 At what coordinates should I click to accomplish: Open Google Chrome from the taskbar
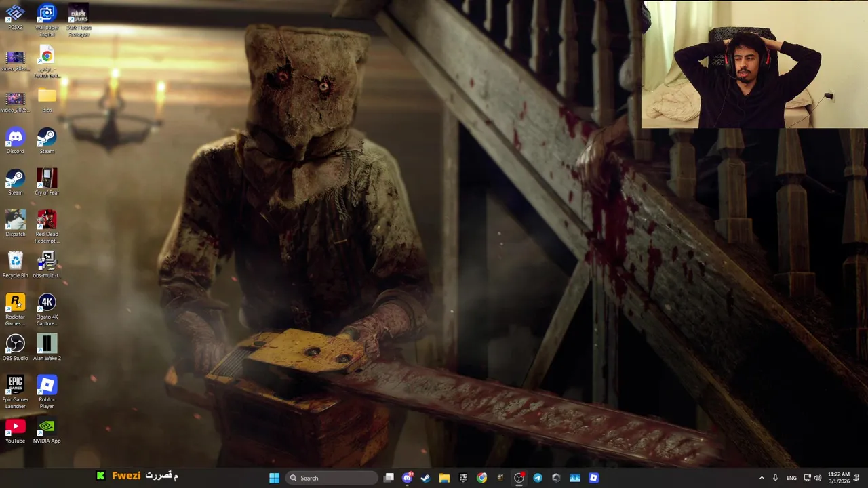[481, 478]
